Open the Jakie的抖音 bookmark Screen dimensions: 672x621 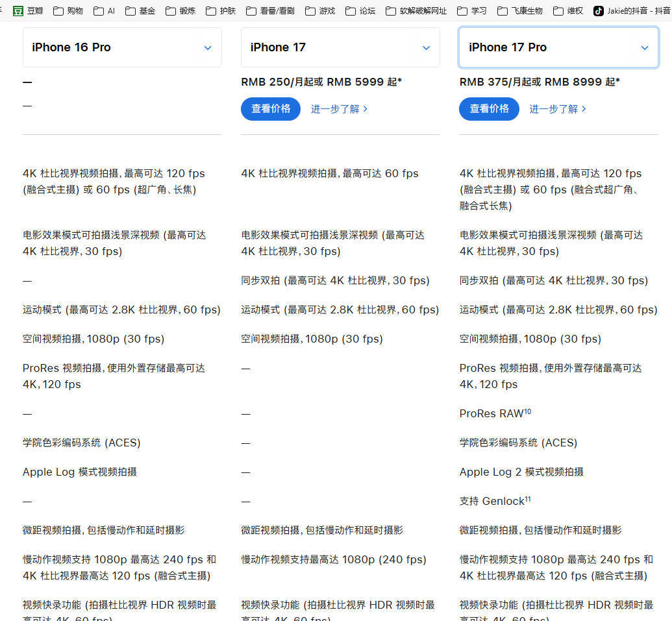tap(632, 10)
